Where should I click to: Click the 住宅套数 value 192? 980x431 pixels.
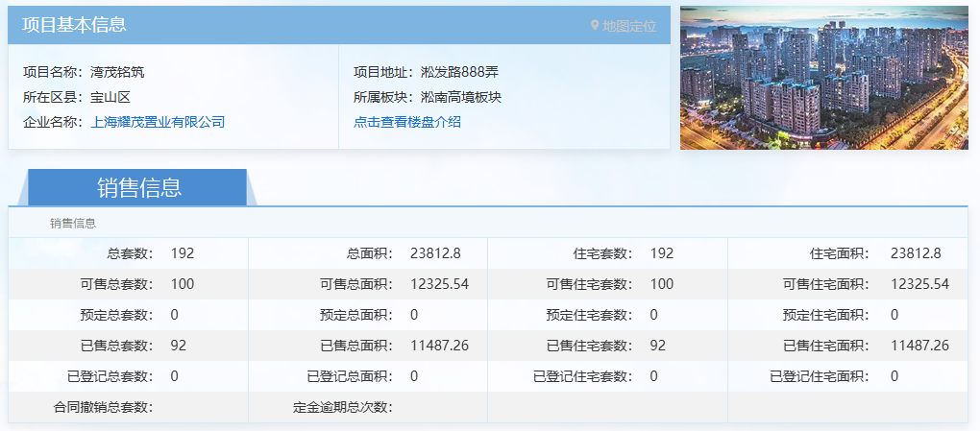click(662, 253)
